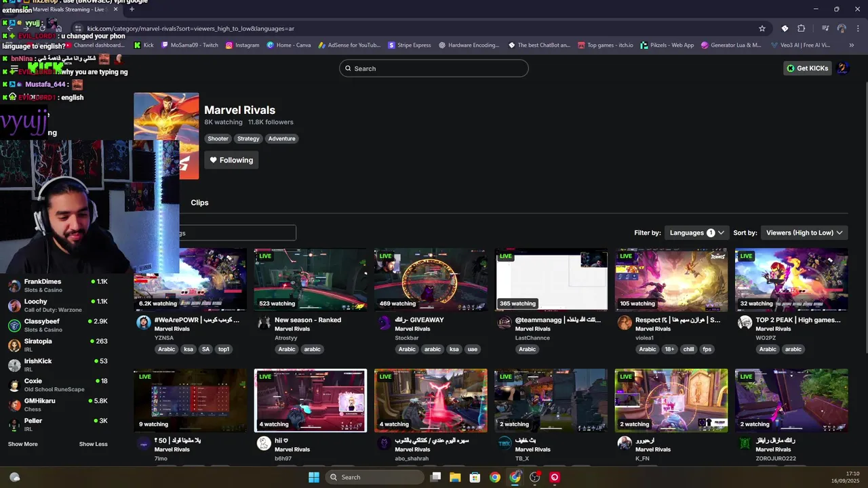868x488 pixels.
Task: Click the top1 tag under YZNSA
Action: click(224, 349)
